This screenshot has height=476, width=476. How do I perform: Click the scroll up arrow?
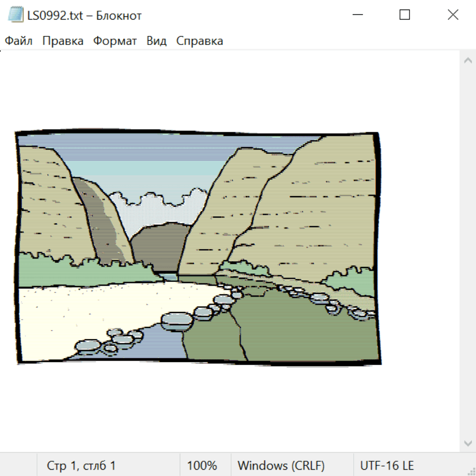tap(468, 60)
